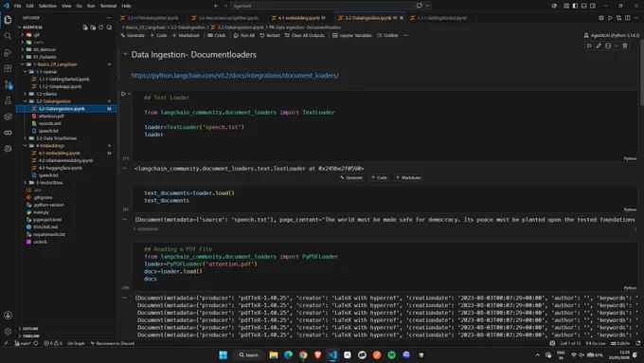The width and height of the screenshot is (644, 363).
Task: Toggle secondary side bar layout icon
Action: coord(593,6)
